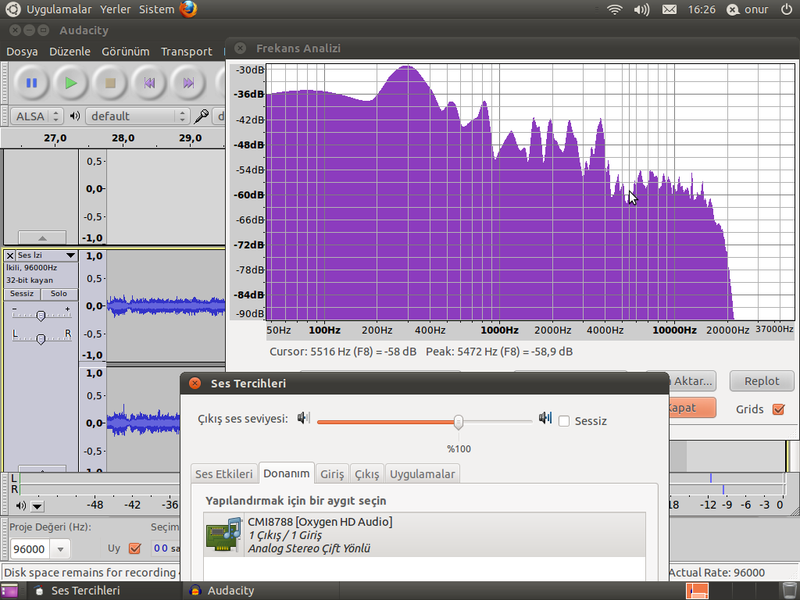This screenshot has width=800, height=600.
Task: Open the ALSA audio host dropdown
Action: (x=36, y=116)
